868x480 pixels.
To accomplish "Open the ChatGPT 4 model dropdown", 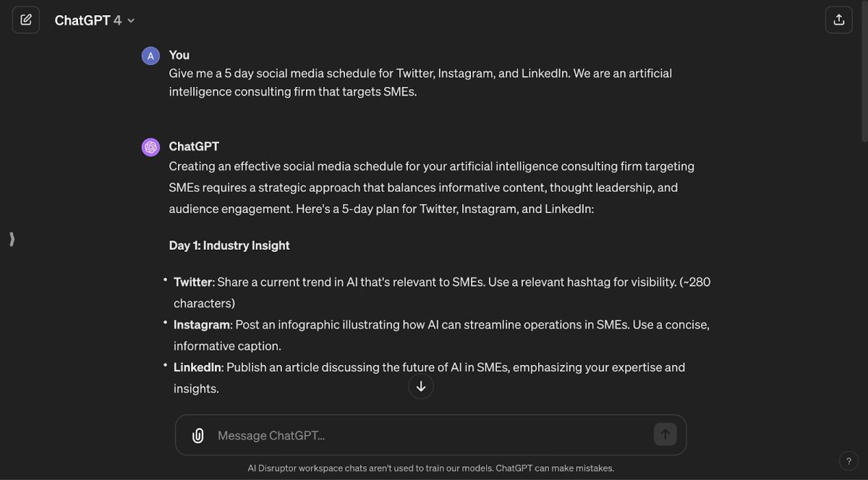I will pos(95,20).
